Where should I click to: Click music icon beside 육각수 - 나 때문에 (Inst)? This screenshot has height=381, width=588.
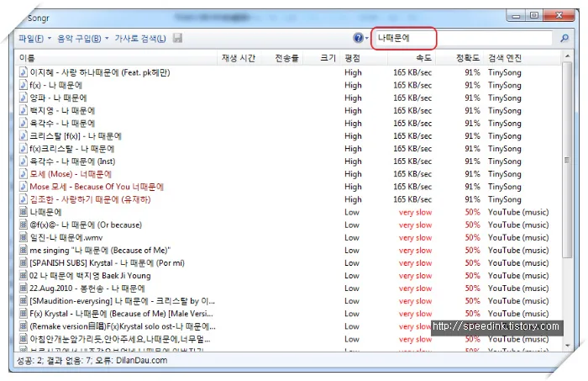[x=24, y=161]
